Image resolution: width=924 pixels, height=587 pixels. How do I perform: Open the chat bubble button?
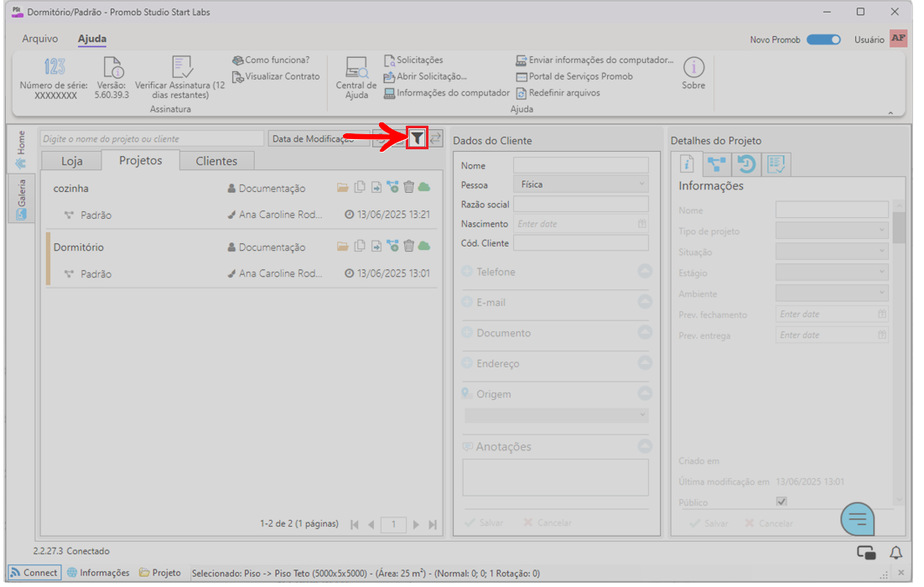[858, 519]
